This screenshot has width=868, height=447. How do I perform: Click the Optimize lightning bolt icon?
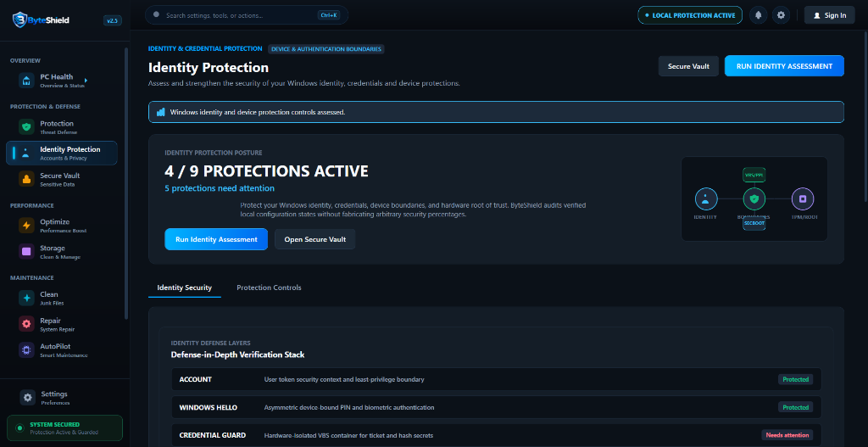tap(26, 226)
